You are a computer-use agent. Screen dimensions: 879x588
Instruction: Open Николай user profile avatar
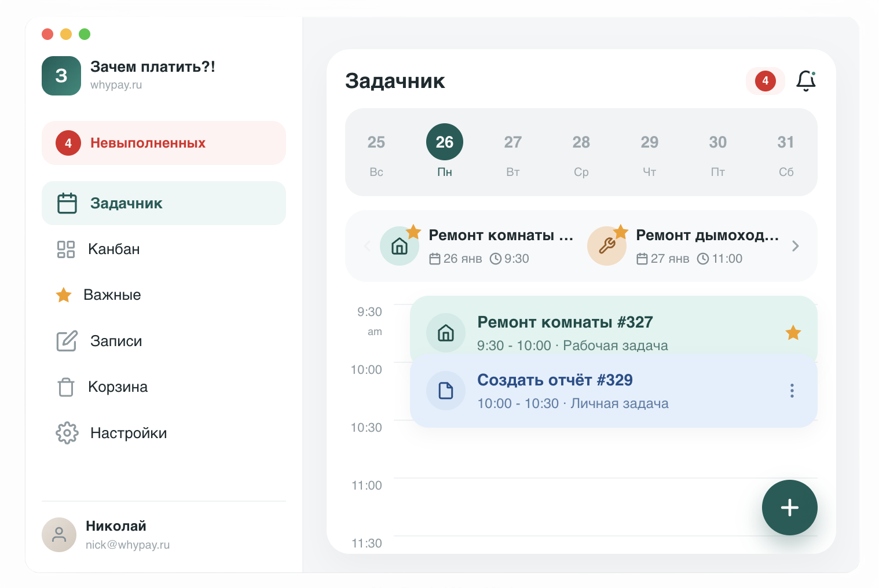59,535
